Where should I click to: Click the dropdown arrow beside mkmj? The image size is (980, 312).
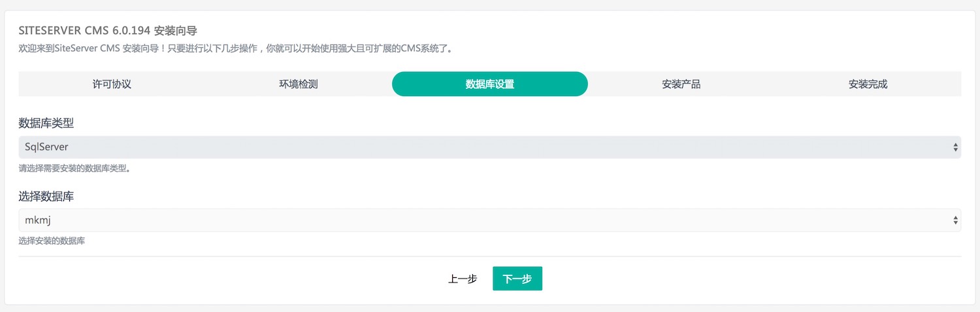click(x=956, y=220)
